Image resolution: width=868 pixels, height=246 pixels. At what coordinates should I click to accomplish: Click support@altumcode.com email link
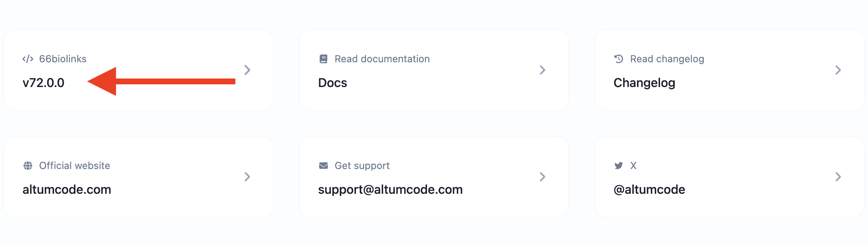[390, 190]
